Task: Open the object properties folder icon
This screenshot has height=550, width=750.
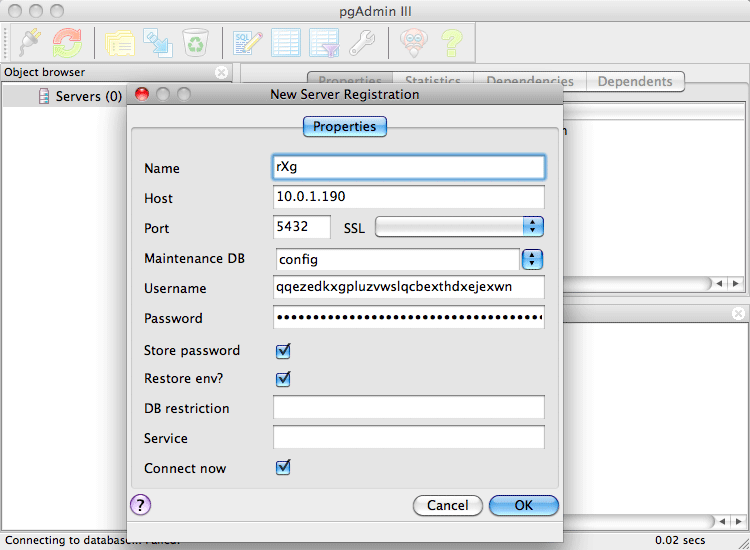Action: (x=120, y=44)
